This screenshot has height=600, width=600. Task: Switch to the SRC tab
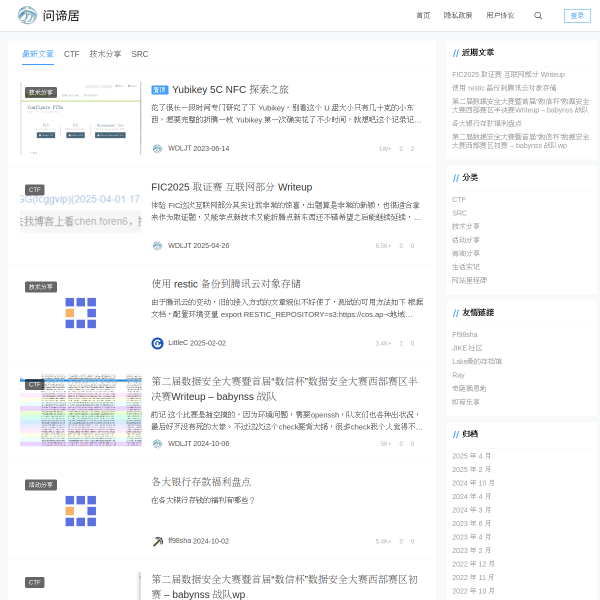coord(139,54)
